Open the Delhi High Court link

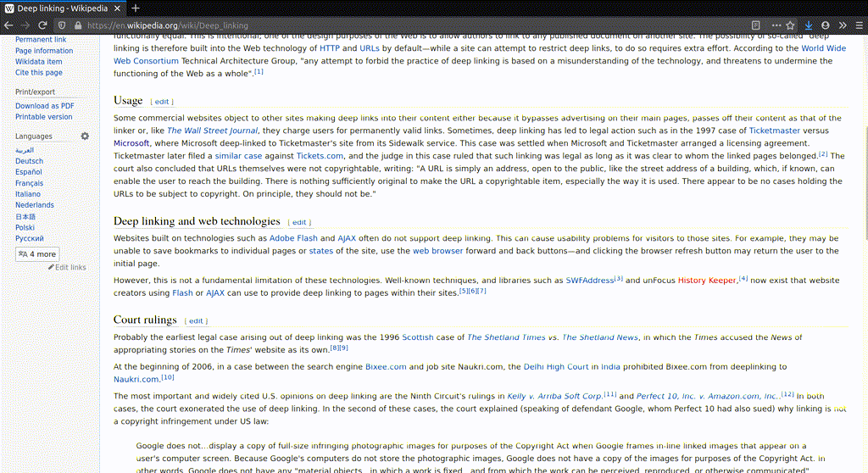(556, 367)
